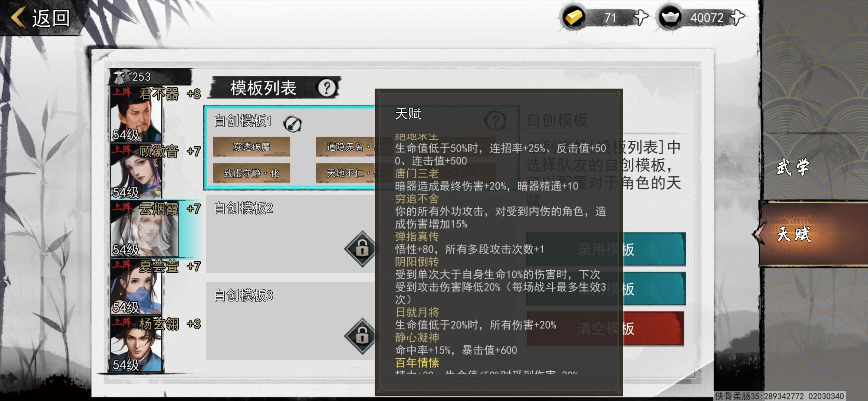
Task: Go back with the 返回 button
Action: pyautogui.click(x=40, y=18)
